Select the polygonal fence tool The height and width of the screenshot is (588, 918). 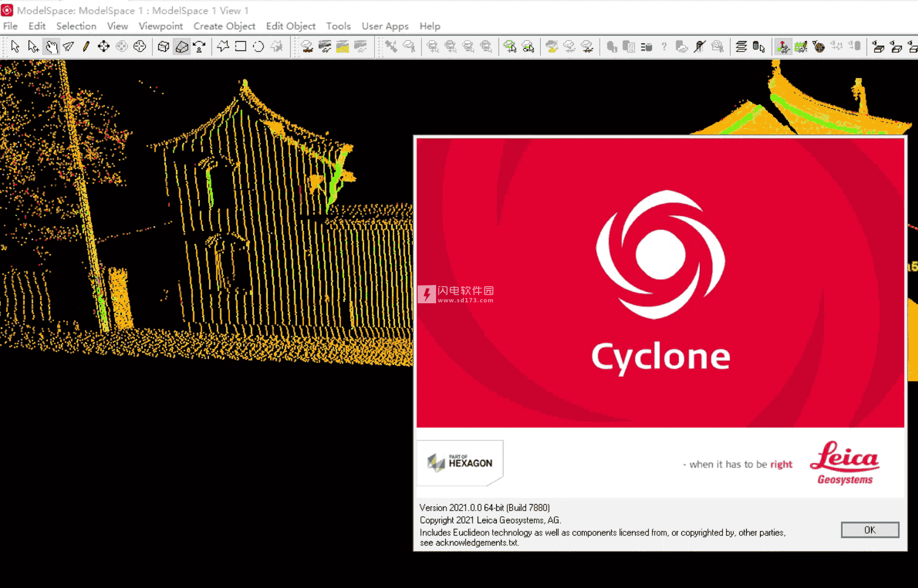pyautogui.click(x=223, y=47)
